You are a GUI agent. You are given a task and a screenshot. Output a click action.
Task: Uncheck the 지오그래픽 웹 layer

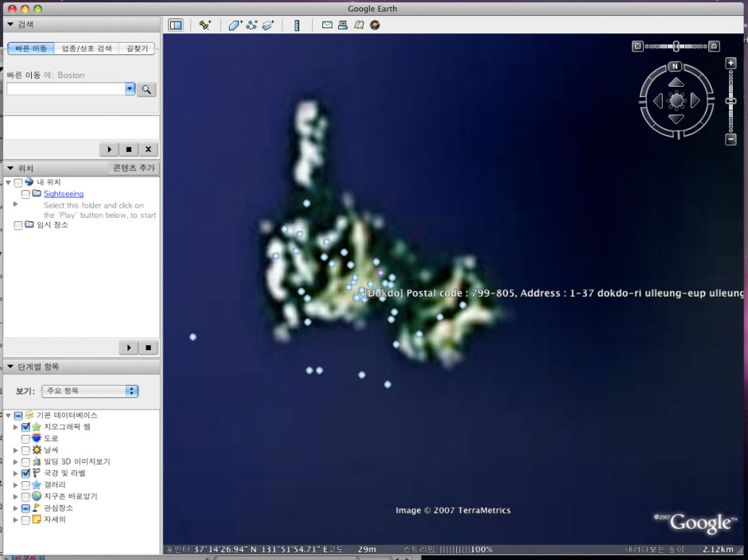click(x=25, y=427)
